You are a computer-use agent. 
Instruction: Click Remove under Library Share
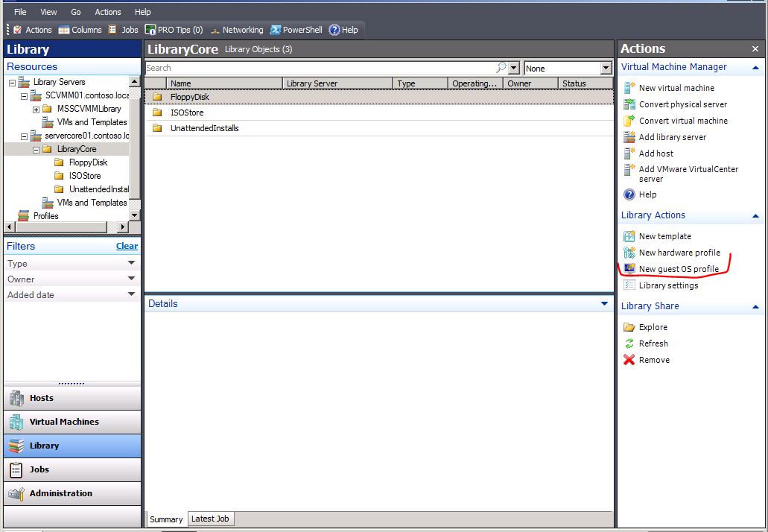(647, 360)
